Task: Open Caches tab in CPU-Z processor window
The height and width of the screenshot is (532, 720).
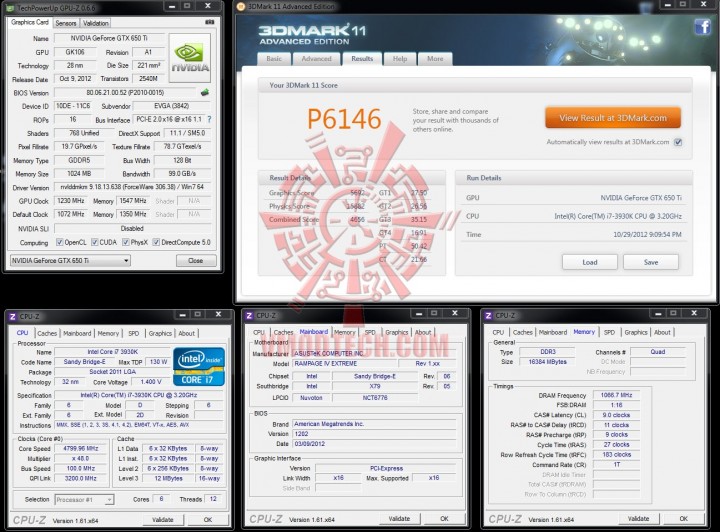Action: [47, 333]
